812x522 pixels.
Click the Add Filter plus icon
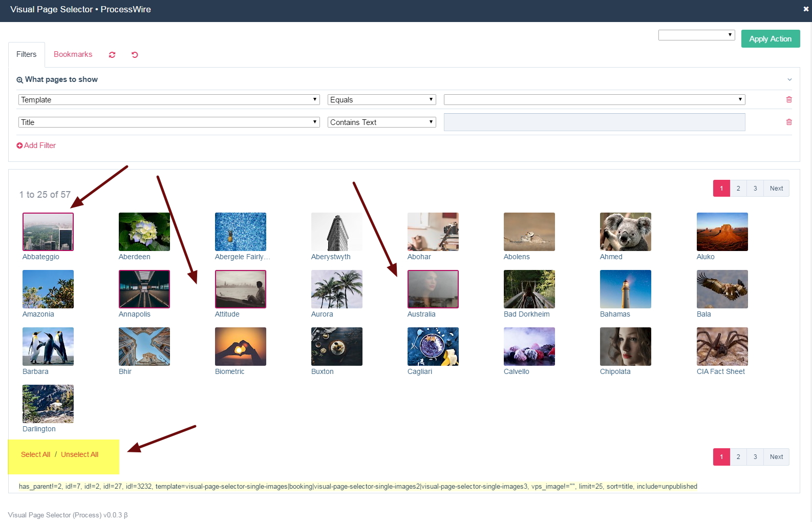(x=19, y=145)
